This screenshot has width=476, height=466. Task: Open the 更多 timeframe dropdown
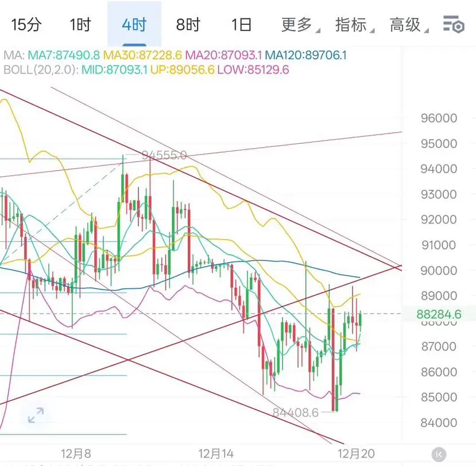[300, 25]
